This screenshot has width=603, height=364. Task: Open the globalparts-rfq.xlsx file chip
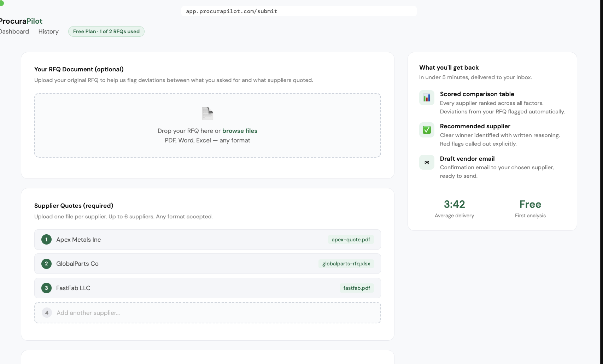346,264
